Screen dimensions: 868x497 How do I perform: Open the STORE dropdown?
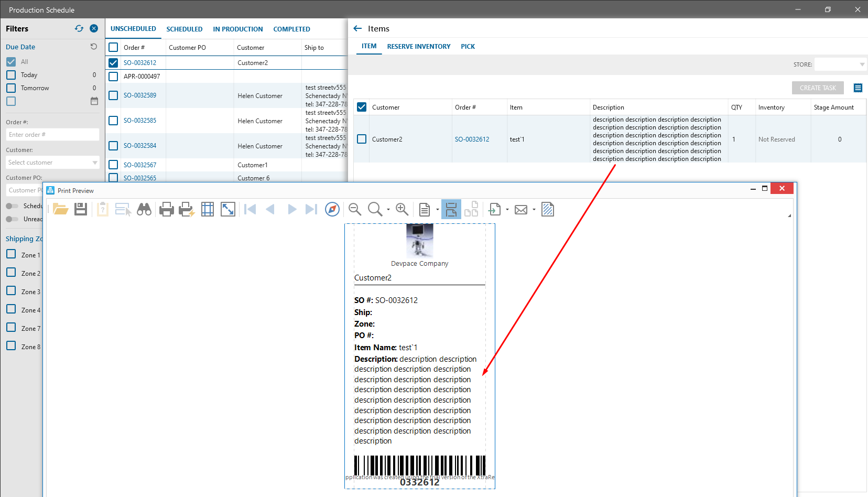coord(840,64)
